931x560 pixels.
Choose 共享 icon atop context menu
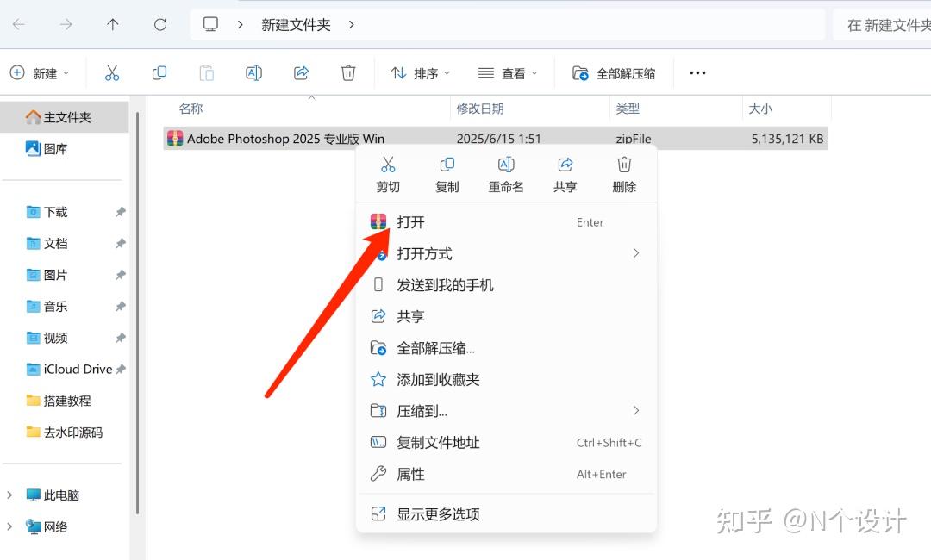(x=565, y=174)
